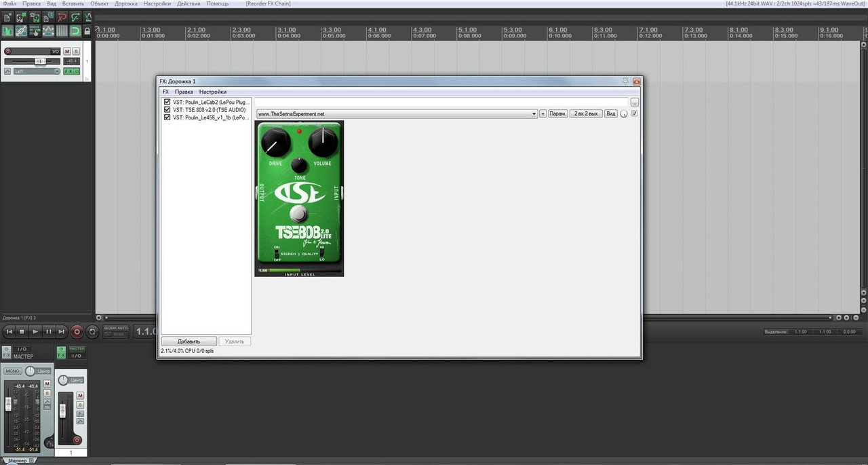The height and width of the screenshot is (465, 868).
Task: Click the 2 вх 2 вых routing button
Action: click(x=586, y=113)
